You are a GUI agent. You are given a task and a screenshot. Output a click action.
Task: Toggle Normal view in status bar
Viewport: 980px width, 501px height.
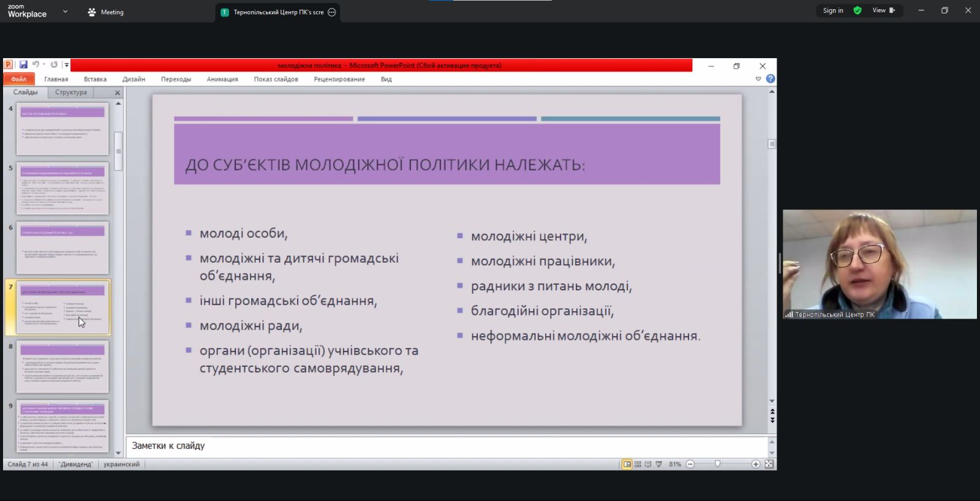pyautogui.click(x=627, y=464)
